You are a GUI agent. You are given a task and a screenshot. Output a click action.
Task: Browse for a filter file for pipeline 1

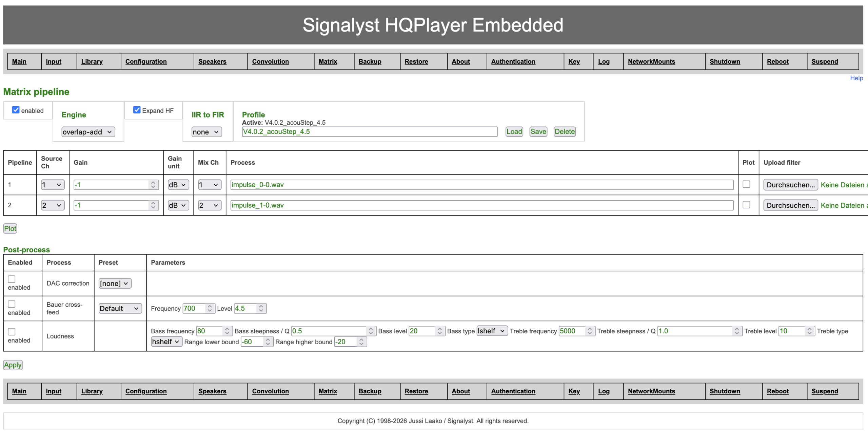click(791, 185)
